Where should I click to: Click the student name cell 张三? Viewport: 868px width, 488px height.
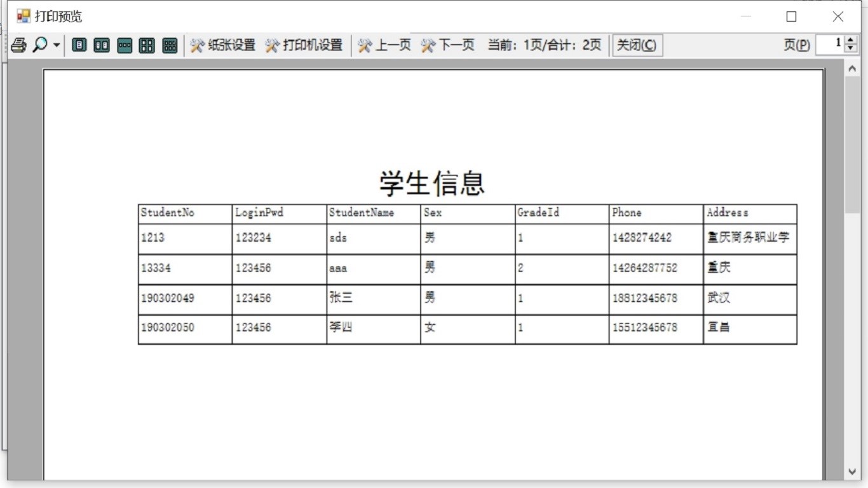pos(374,299)
